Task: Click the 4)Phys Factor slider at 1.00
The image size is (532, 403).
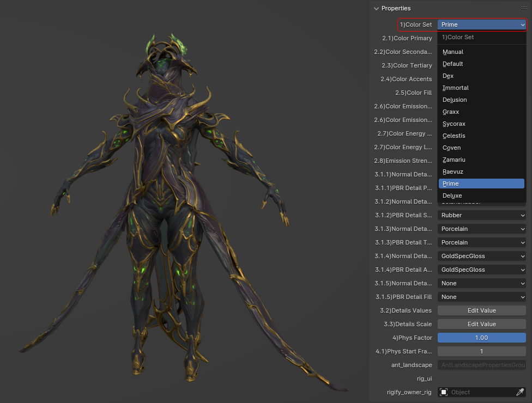Action: [482, 338]
